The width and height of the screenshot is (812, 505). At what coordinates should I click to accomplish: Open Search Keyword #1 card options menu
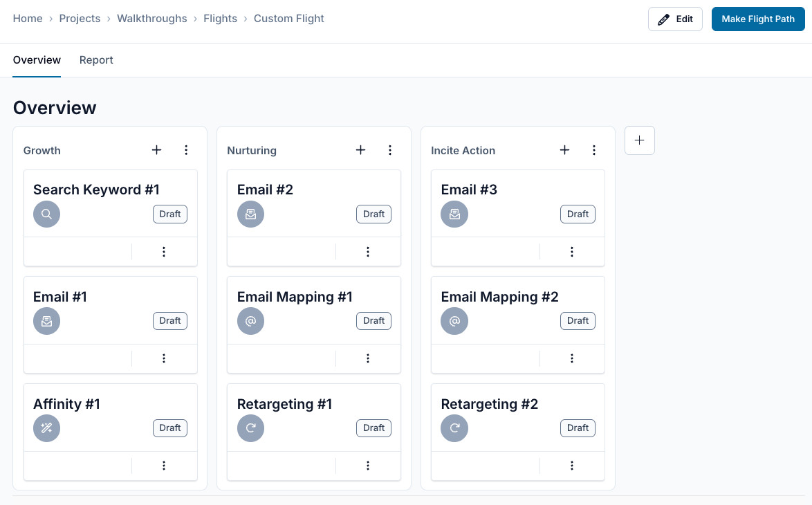pos(164,252)
